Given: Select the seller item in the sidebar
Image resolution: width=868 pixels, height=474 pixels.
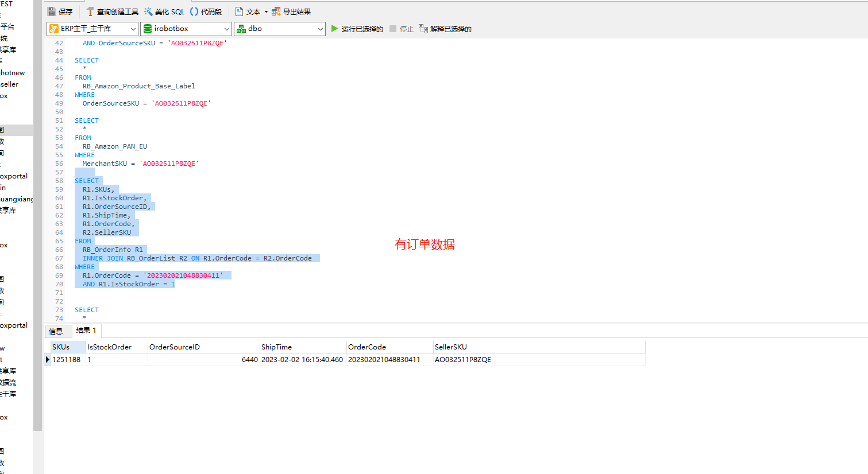Looking at the screenshot, I should 9,84.
